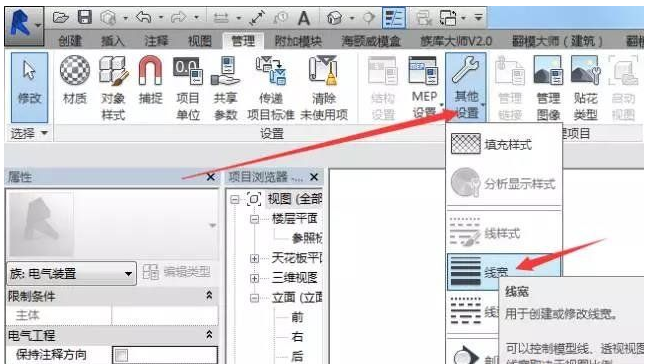Switch to the 附加模块 ribbon tab

coord(298,41)
